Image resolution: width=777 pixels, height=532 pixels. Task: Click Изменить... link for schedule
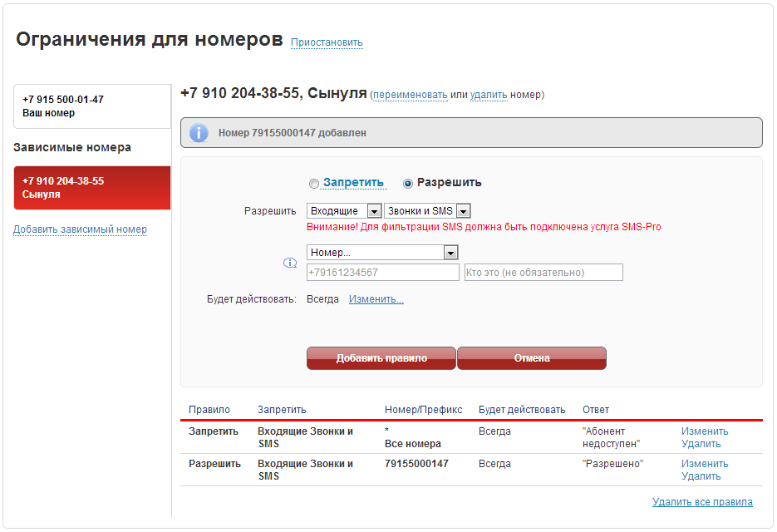pyautogui.click(x=376, y=299)
